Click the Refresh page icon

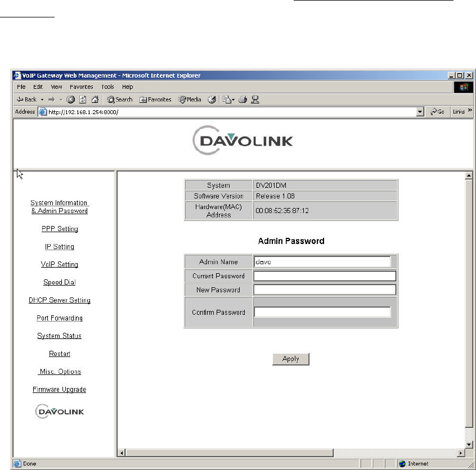coord(83,100)
